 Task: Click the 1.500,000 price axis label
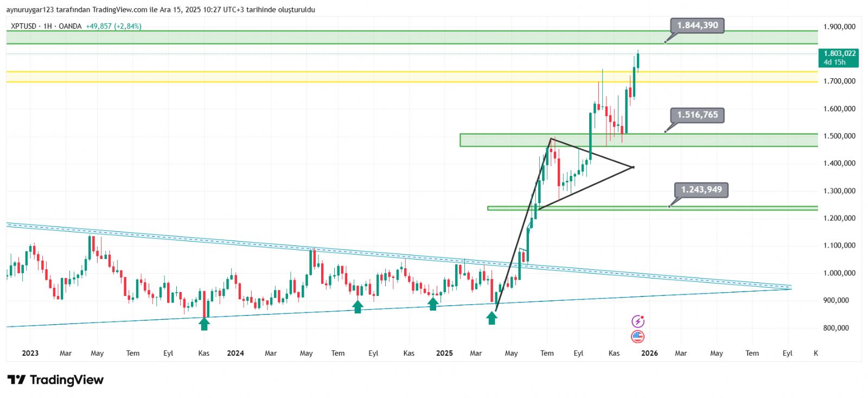pos(839,136)
